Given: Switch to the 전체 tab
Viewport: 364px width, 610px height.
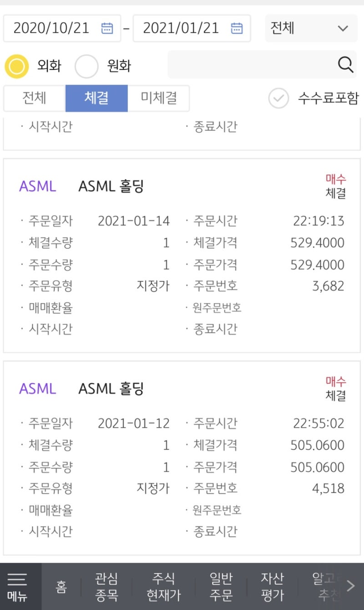Looking at the screenshot, I should (35, 98).
